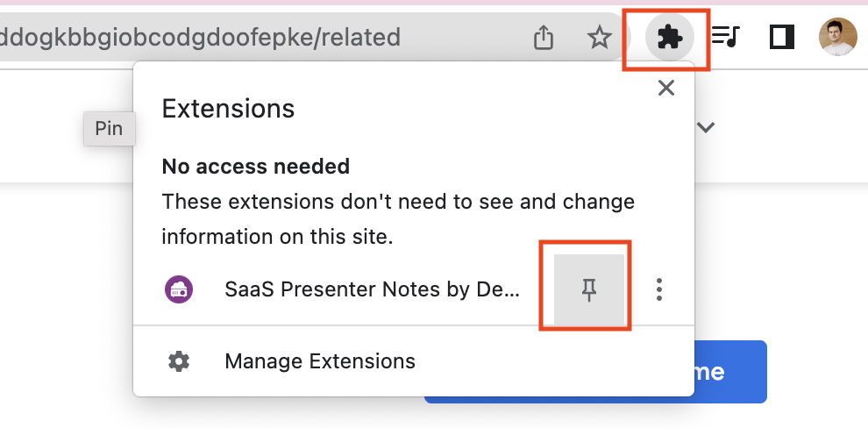
Task: Choose the Manage Extensions label
Action: (x=320, y=361)
